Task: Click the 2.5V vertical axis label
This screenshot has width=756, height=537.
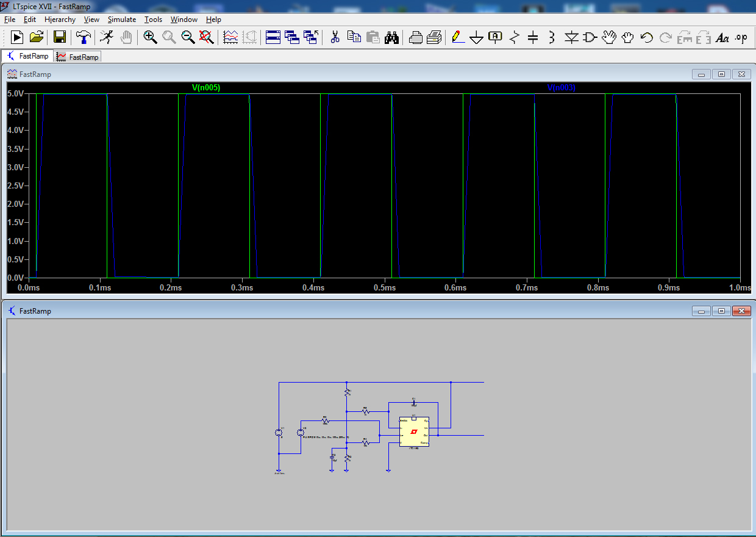Action: pyautogui.click(x=15, y=186)
